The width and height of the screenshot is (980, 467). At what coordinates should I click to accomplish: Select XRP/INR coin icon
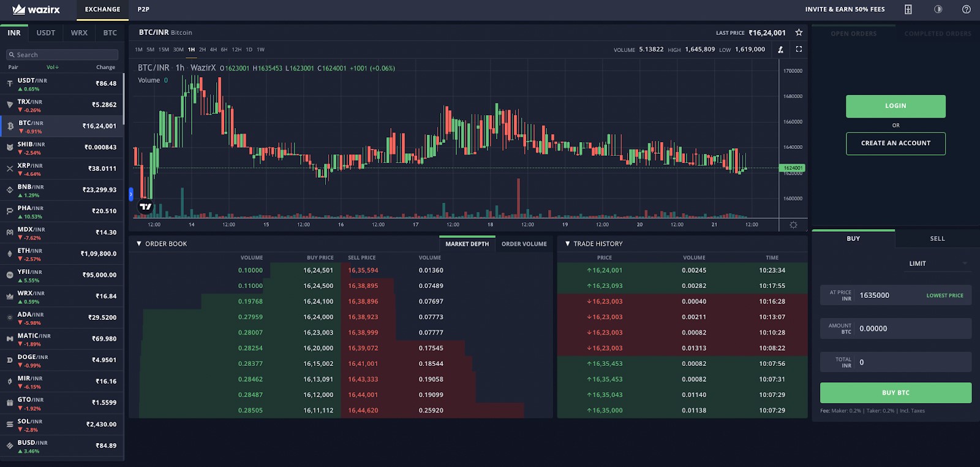pyautogui.click(x=10, y=169)
